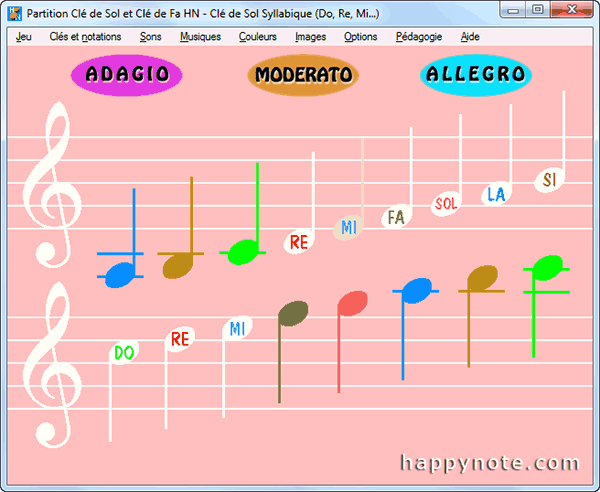Viewport: 600px width, 492px height.
Task: Minimize the Partition window
Action: pos(513,9)
